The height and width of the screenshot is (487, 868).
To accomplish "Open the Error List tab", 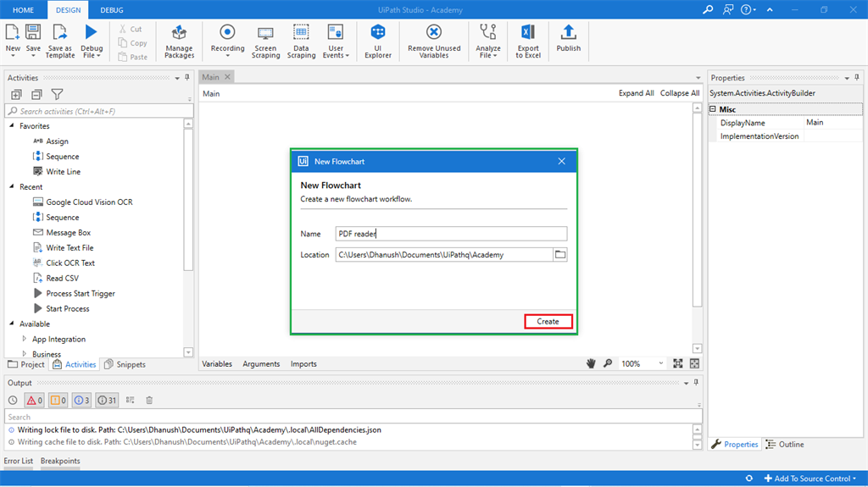I will [19, 461].
